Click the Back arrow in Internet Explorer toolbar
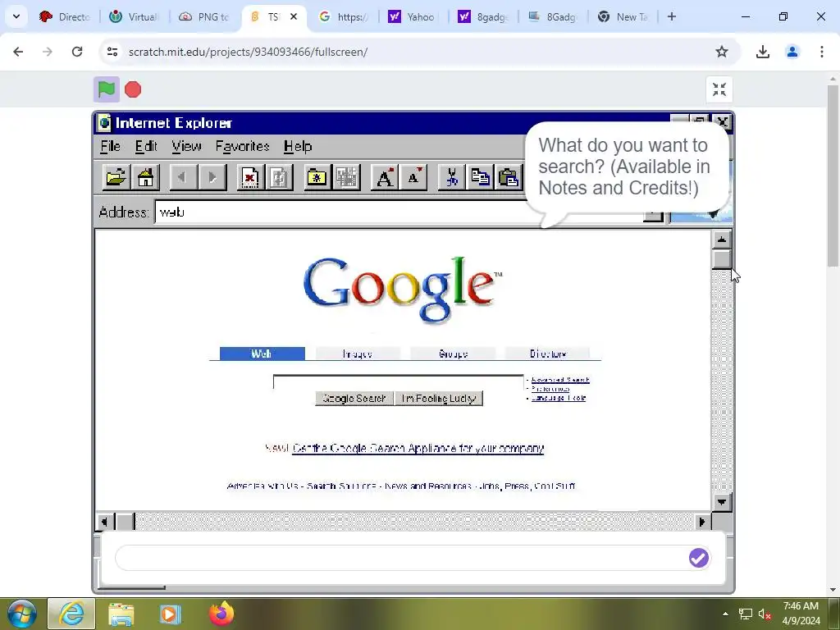The width and height of the screenshot is (840, 630). 183,177
